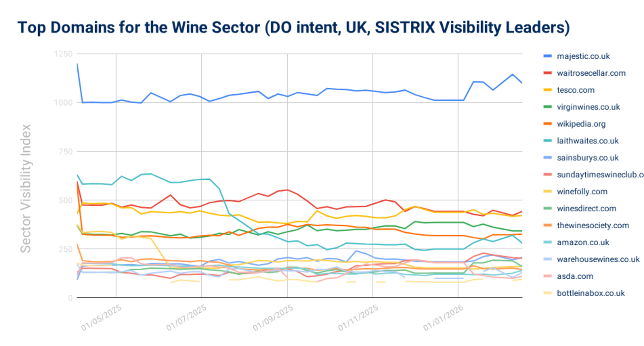The image size is (644, 346).
Task: Click the warehousewines.co.uk legend label
Action: 598,259
